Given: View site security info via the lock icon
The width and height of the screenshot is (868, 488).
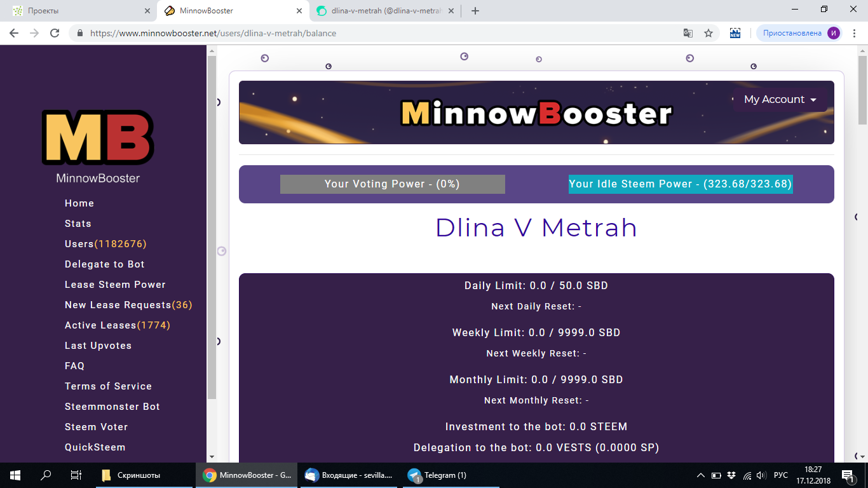Looking at the screenshot, I should [x=80, y=33].
